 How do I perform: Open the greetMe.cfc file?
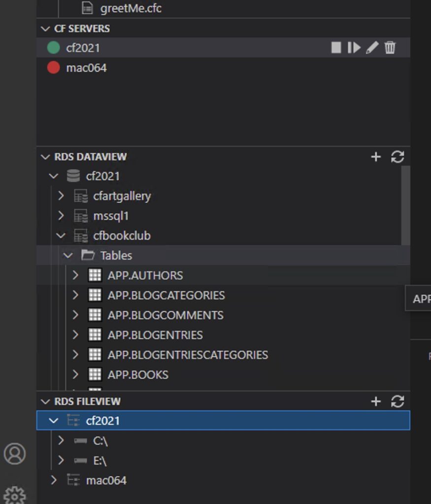tap(131, 8)
